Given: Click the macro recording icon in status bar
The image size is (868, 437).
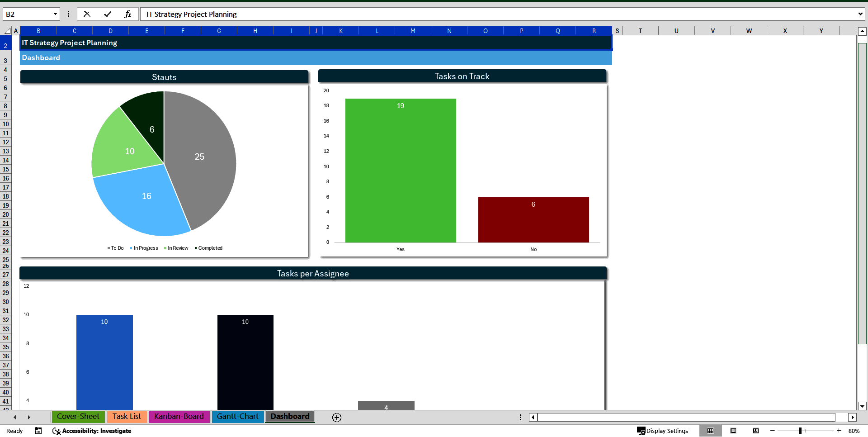Looking at the screenshot, I should 38,431.
